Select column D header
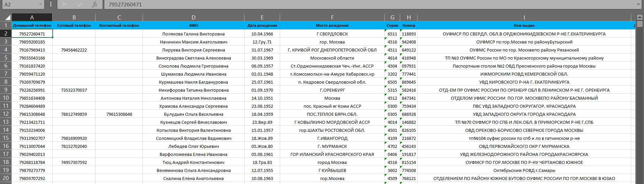This screenshot has height=184, width=644. pyautogui.click(x=194, y=17)
